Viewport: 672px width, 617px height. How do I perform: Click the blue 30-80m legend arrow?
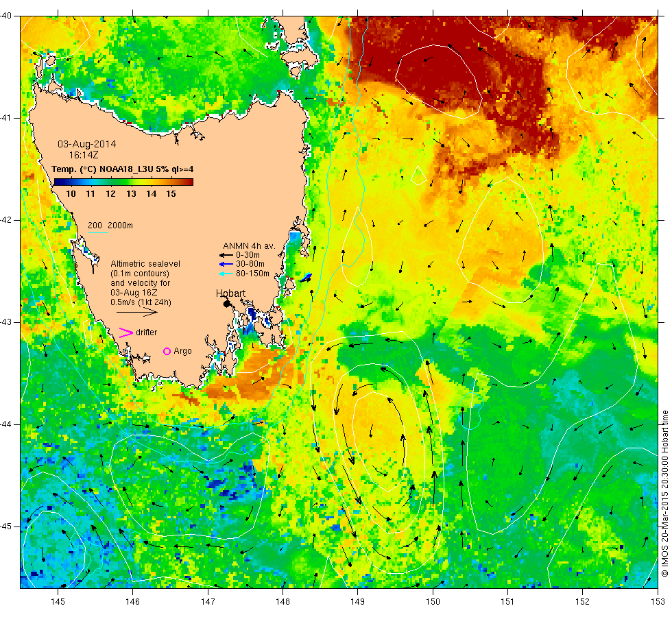pos(226,264)
